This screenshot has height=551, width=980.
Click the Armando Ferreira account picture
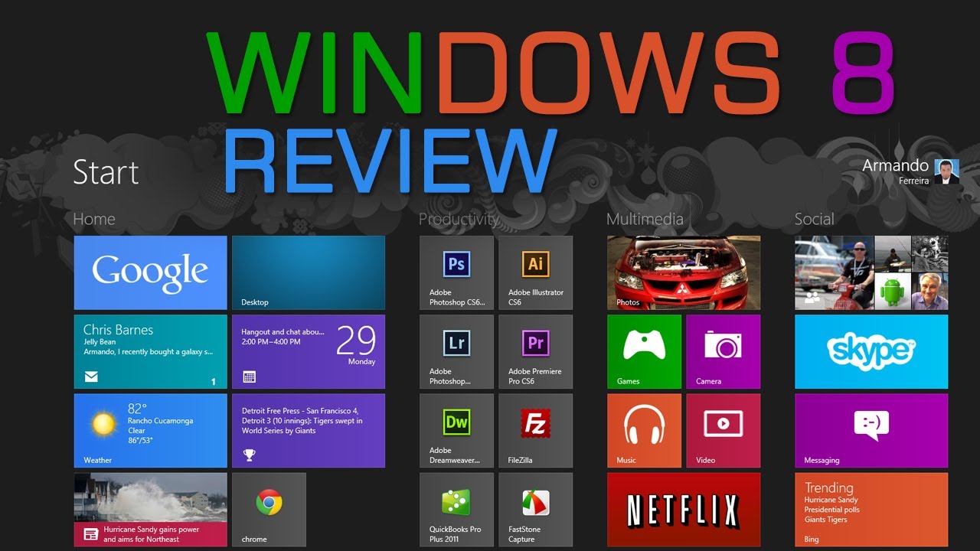point(947,171)
